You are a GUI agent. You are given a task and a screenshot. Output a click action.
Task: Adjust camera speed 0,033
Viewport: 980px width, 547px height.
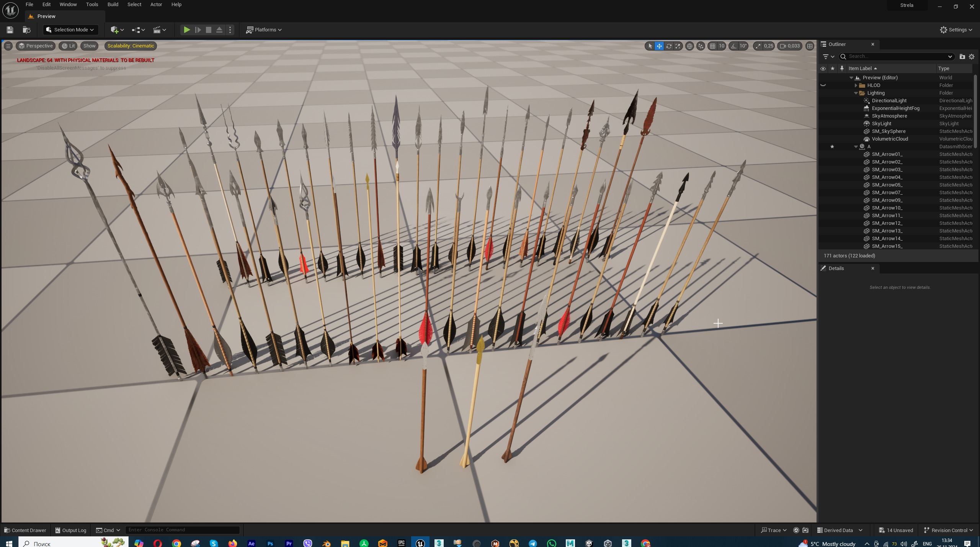pos(790,46)
